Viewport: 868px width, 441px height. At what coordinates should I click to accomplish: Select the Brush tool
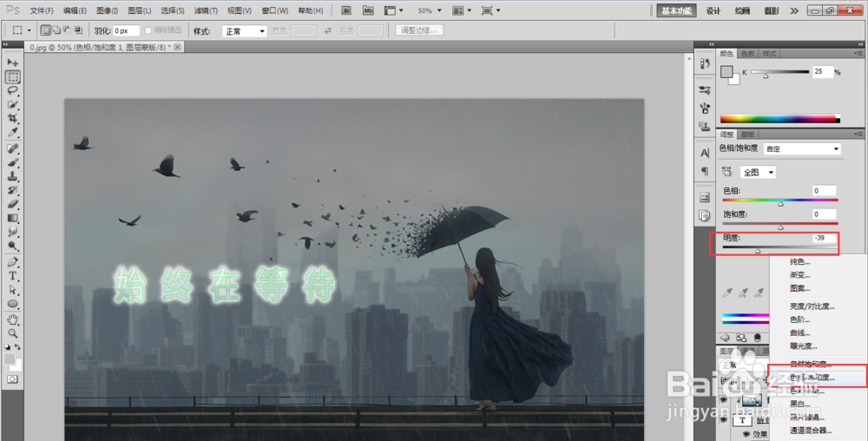(13, 162)
